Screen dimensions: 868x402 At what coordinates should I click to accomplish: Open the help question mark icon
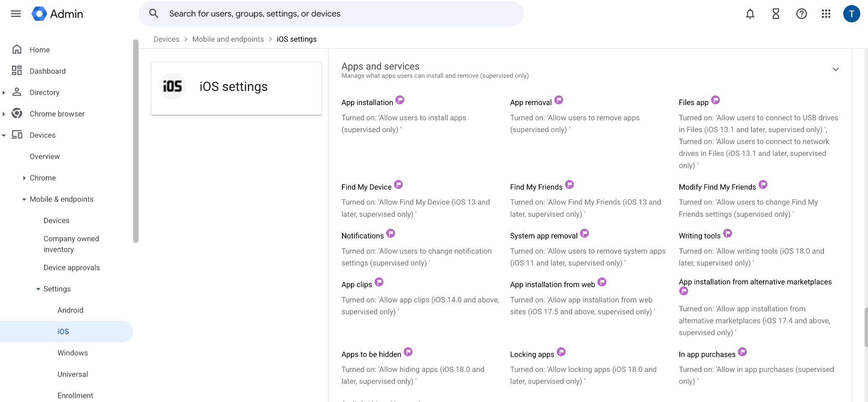tap(801, 14)
